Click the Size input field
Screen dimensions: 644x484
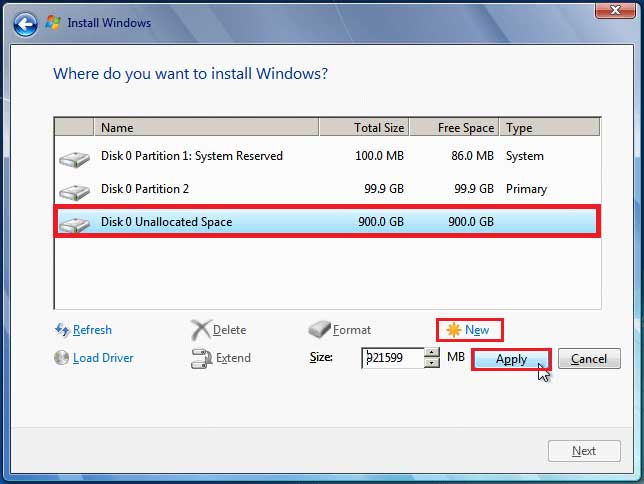pyautogui.click(x=393, y=358)
